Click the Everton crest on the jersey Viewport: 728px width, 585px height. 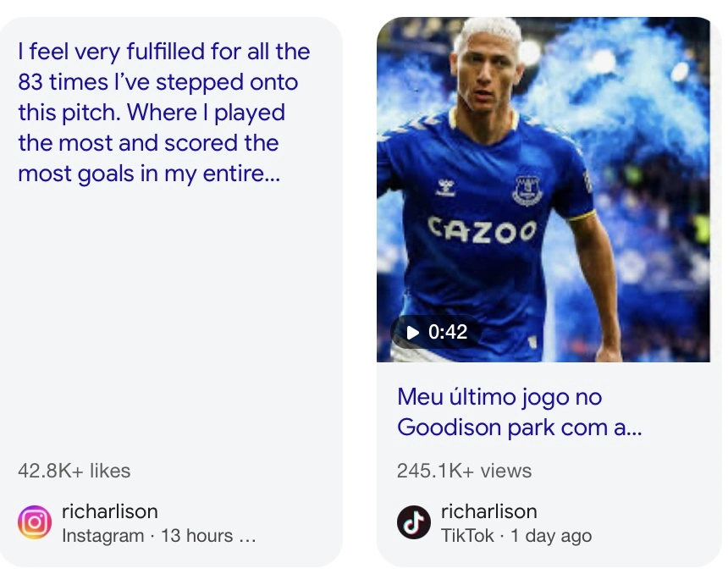click(x=527, y=190)
